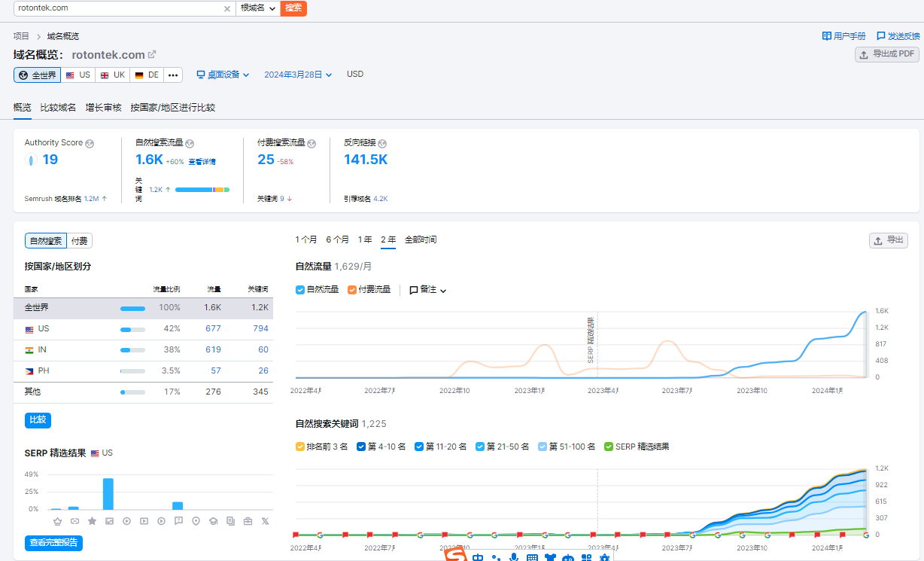Click the Authority Score info icon
924x561 pixels.
coord(90,143)
